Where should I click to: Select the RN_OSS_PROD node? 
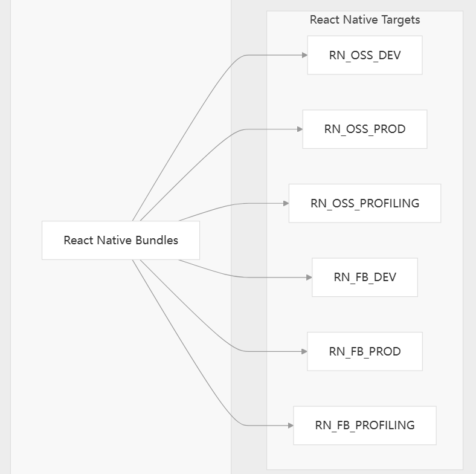point(364,129)
